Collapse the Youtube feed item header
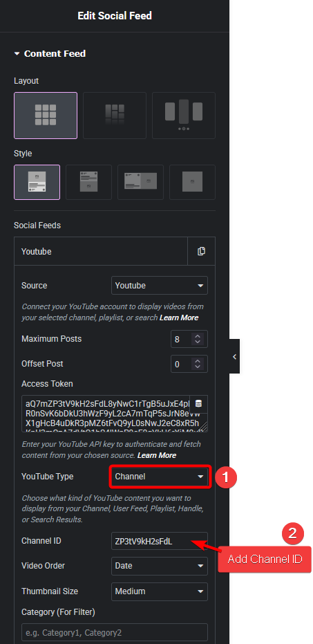The width and height of the screenshot is (313, 644). point(101,251)
